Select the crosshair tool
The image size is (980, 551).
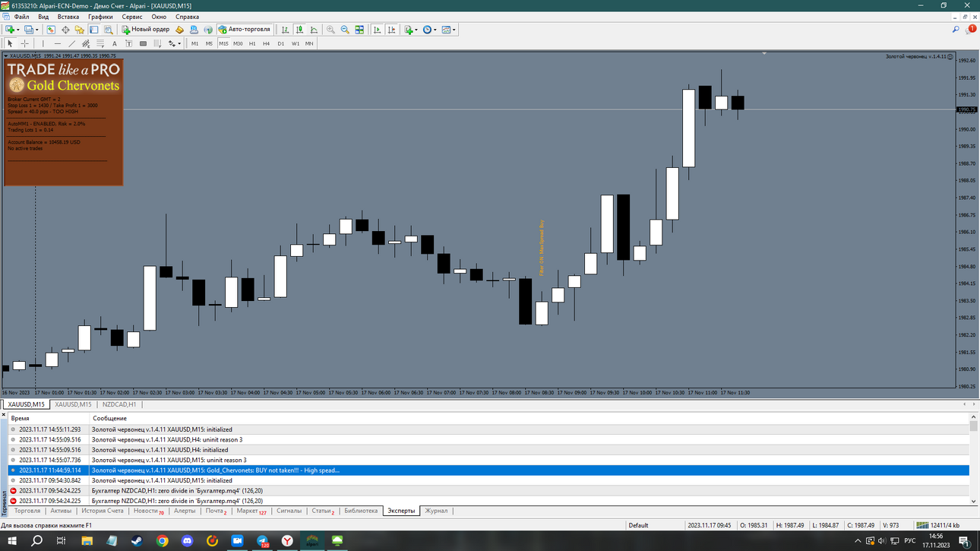pyautogui.click(x=24, y=43)
